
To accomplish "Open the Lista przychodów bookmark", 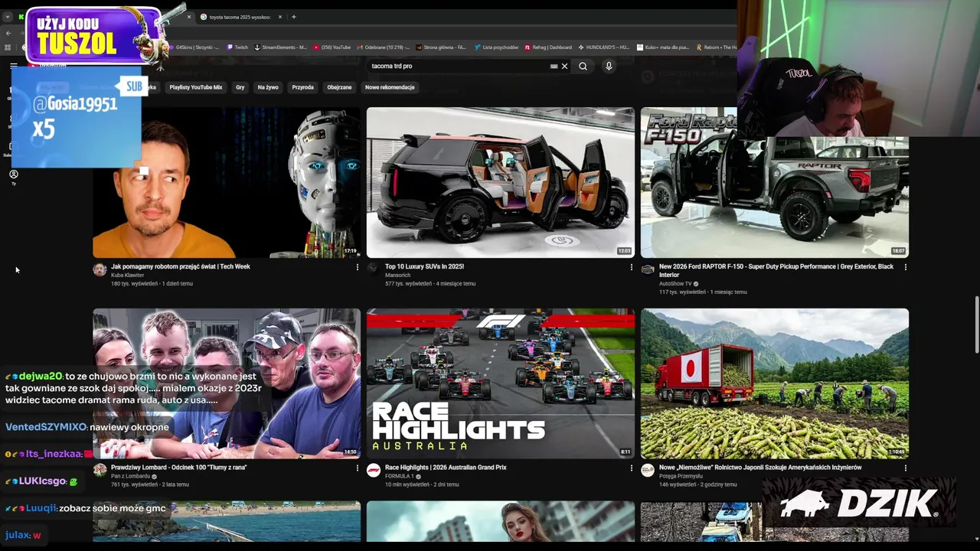I will 496,47.
